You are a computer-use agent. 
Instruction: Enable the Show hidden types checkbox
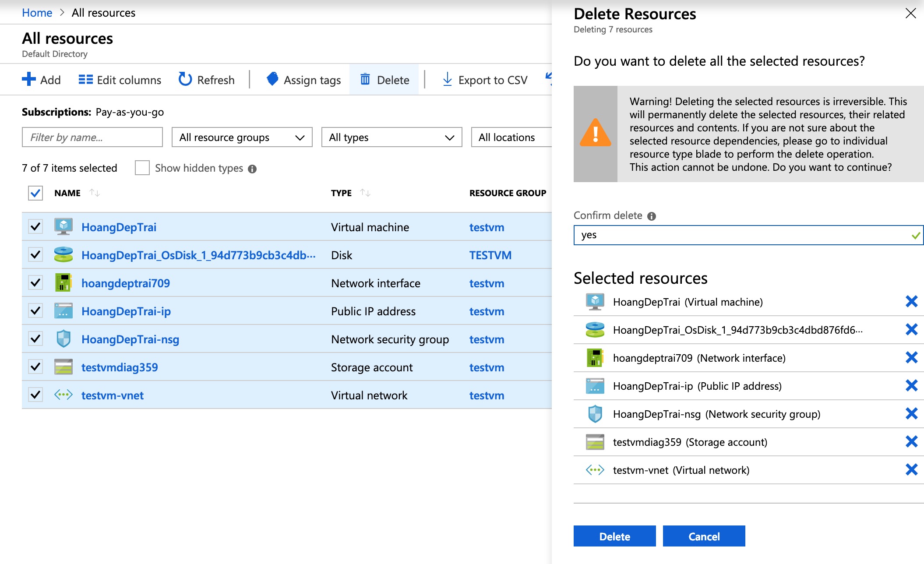tap(142, 168)
